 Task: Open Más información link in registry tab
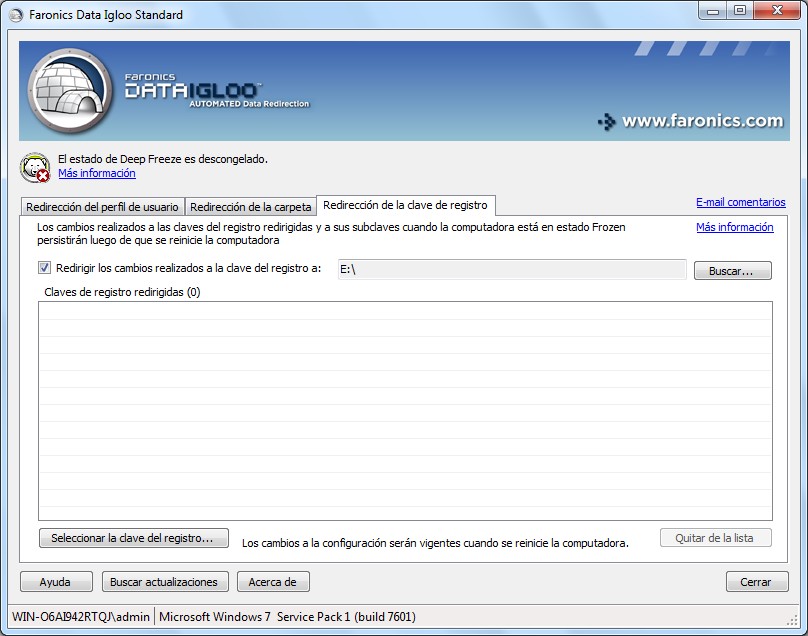pos(734,227)
